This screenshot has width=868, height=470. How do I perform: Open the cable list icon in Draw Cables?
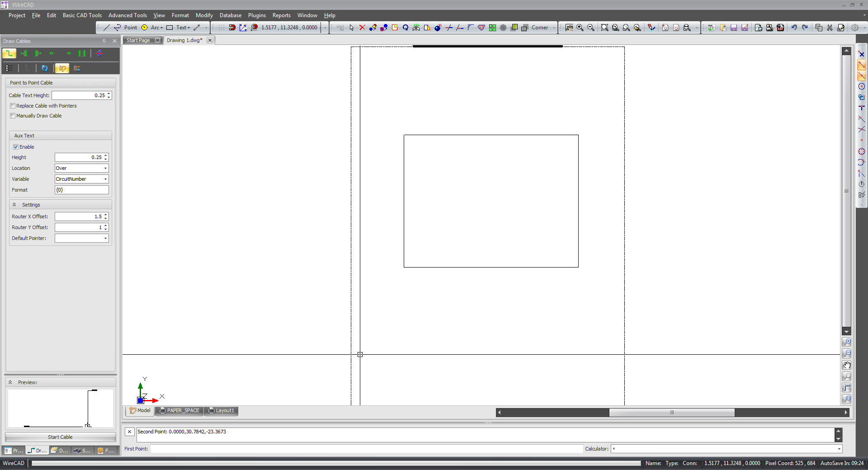[9, 68]
